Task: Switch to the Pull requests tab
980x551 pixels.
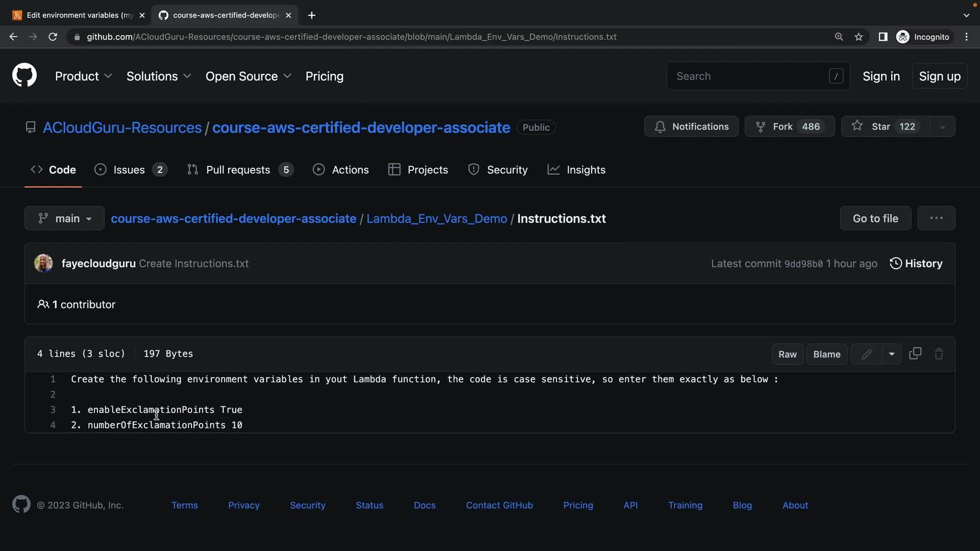Action: click(x=238, y=170)
